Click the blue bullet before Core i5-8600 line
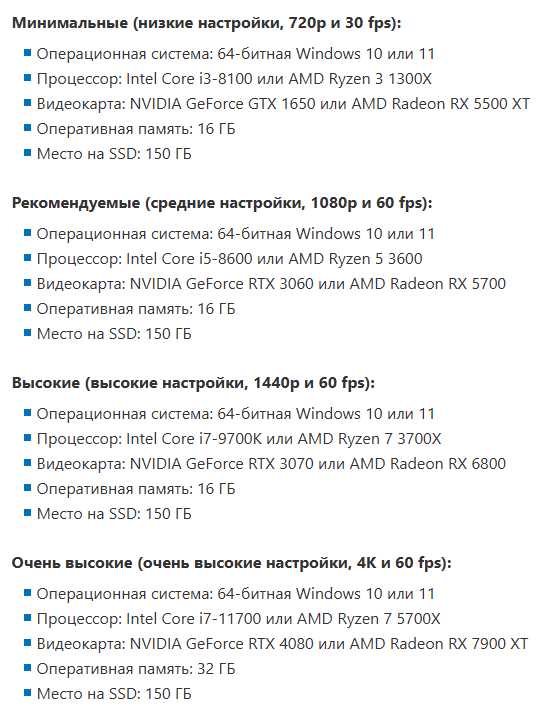The image size is (558, 717). 27,258
